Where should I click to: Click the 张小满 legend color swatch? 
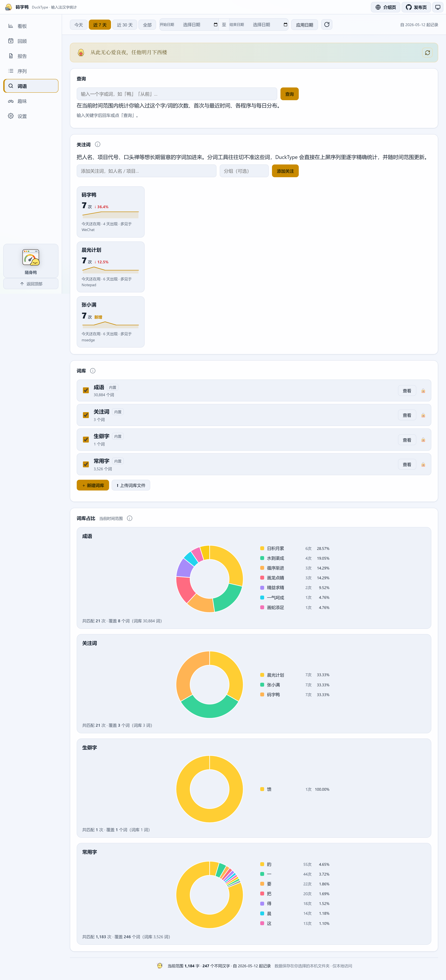tap(262, 685)
